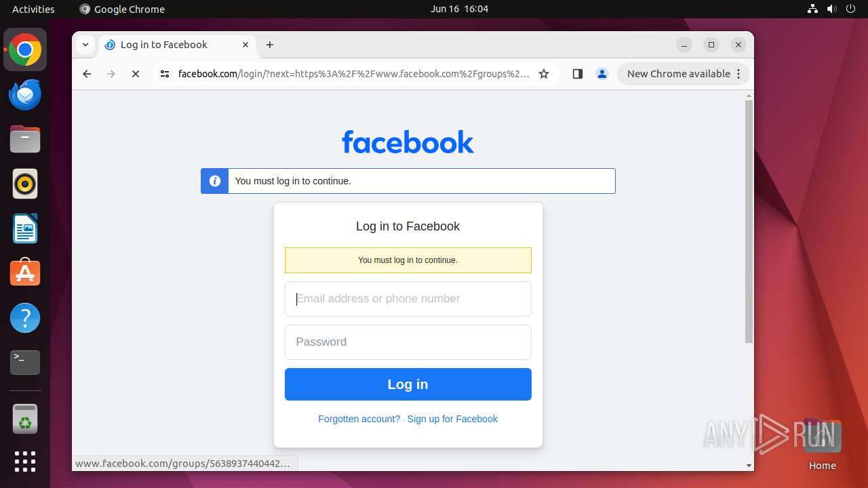Open the Chrome three-dot menu
The width and height of the screenshot is (868, 488).
point(738,74)
